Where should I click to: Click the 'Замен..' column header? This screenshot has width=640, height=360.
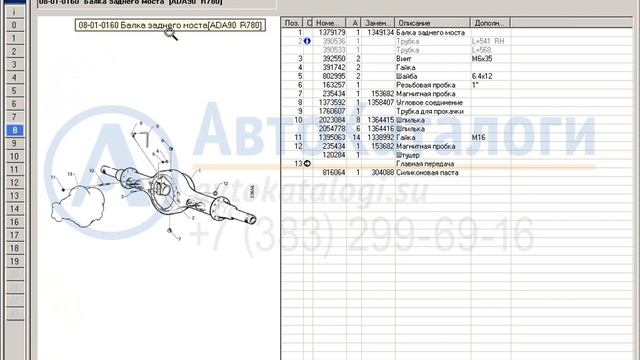pyautogui.click(x=378, y=23)
